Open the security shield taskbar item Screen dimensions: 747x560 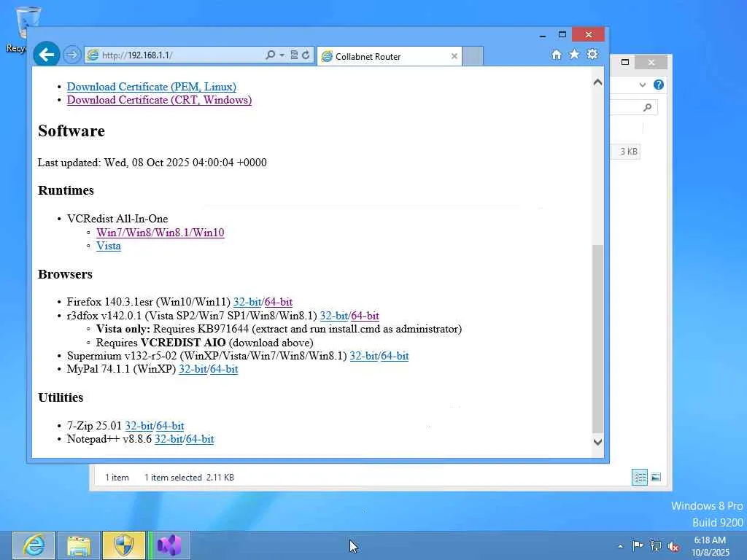point(124,545)
